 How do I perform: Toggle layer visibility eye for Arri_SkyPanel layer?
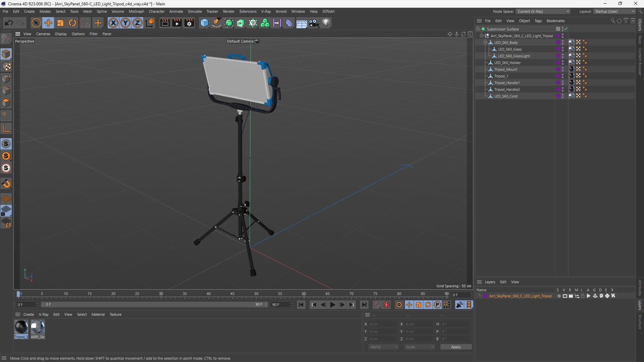click(565, 296)
